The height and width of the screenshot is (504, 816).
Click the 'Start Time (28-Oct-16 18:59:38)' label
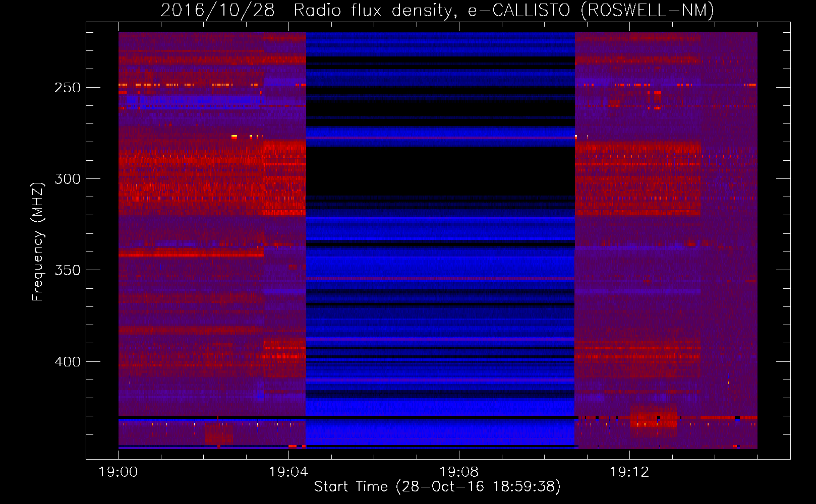437,487
